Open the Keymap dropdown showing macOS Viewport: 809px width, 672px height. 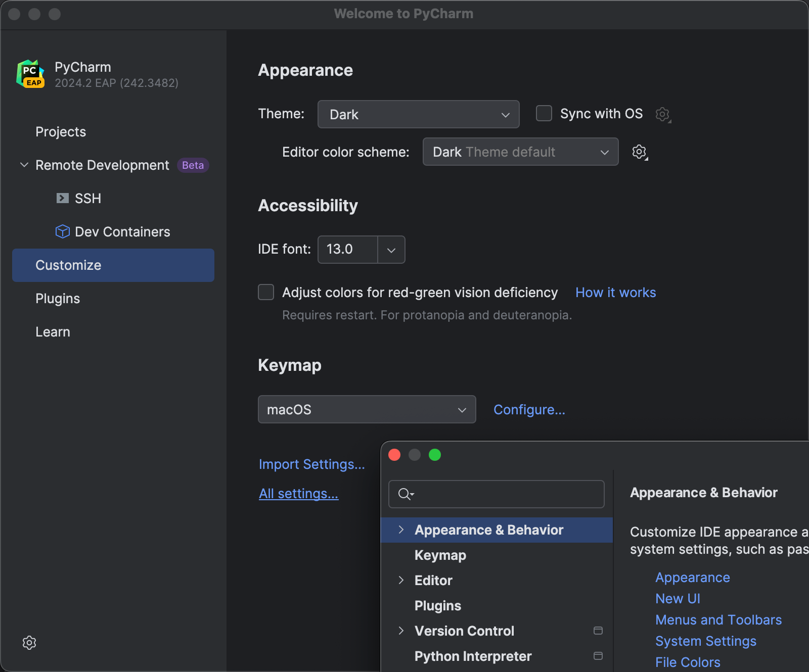tap(366, 409)
